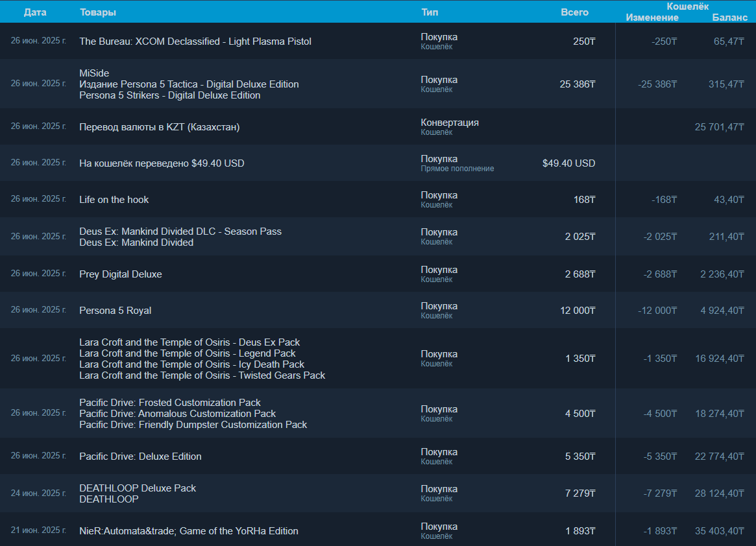
Task: Click the 65,47₸ balance value
Action: tap(729, 42)
